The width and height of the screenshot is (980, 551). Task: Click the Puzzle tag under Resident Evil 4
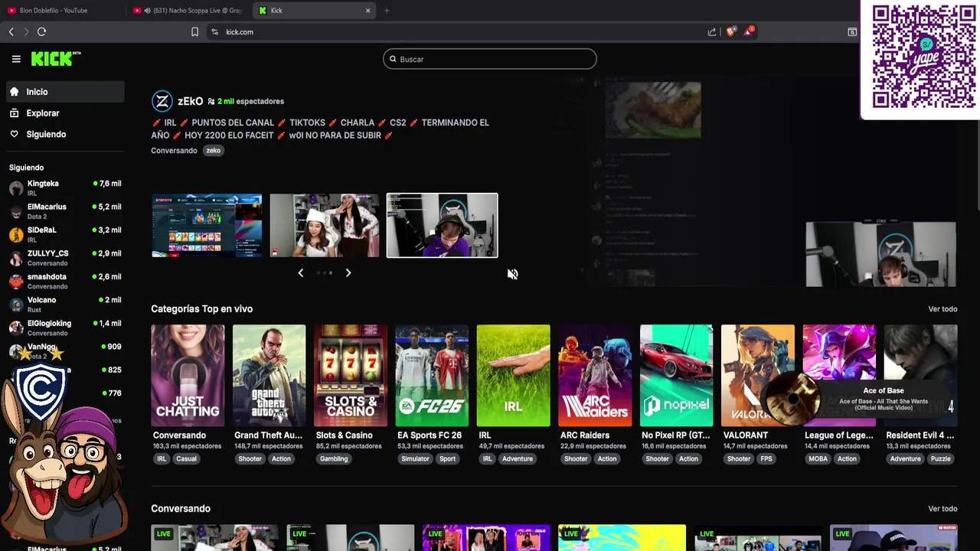point(940,459)
